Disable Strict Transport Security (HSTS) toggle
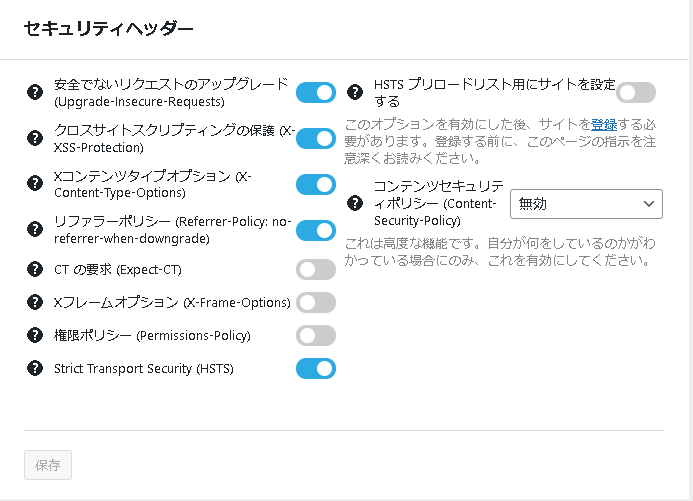 [x=316, y=368]
